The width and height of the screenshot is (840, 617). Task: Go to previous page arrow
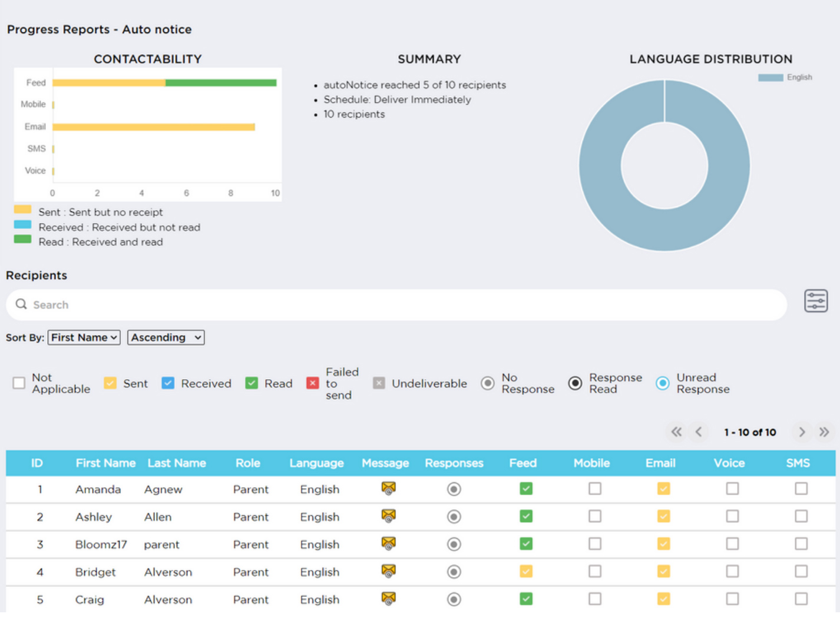click(699, 432)
